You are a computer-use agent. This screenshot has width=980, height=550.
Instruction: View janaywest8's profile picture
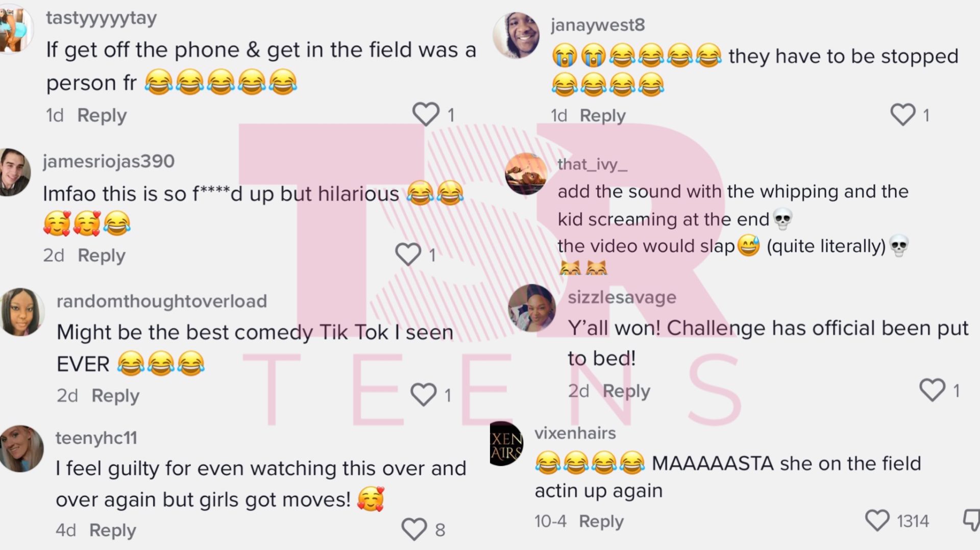pos(516,35)
